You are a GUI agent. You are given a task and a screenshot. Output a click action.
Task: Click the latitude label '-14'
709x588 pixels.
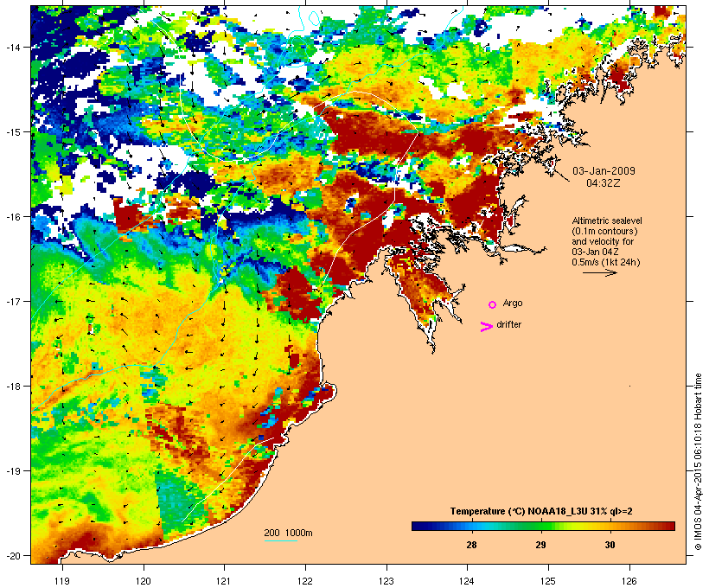(x=11, y=47)
